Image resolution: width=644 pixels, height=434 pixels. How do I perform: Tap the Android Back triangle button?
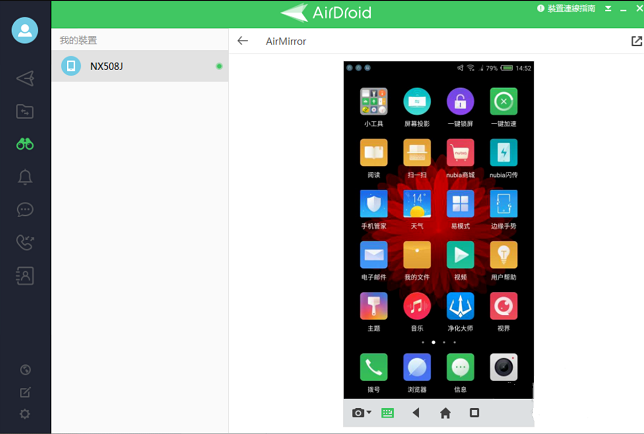pyautogui.click(x=416, y=413)
